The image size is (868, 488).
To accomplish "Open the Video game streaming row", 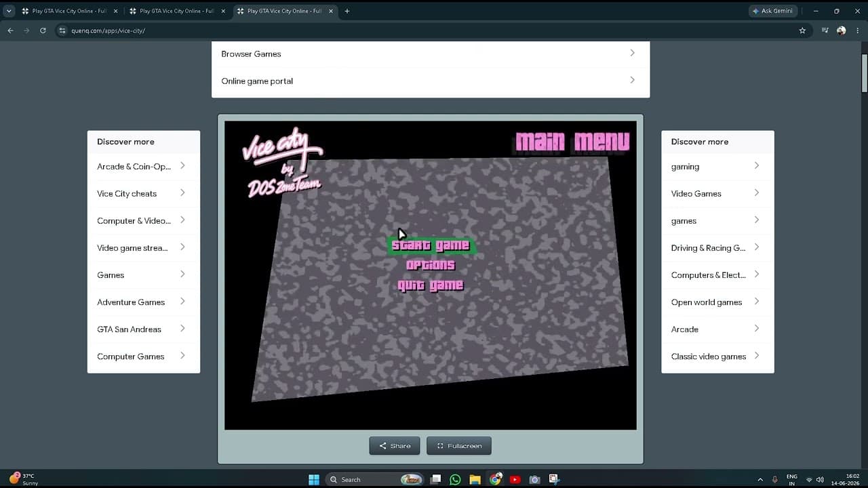I will [x=144, y=248].
